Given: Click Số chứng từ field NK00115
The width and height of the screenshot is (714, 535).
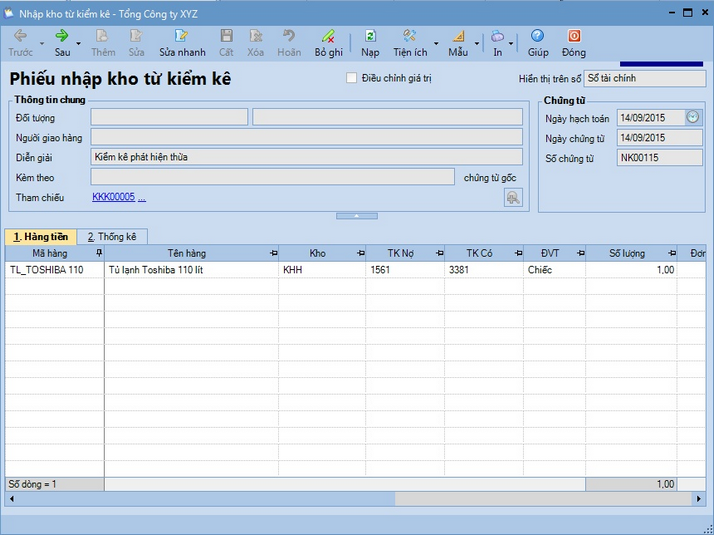Looking at the screenshot, I should pos(659,158).
